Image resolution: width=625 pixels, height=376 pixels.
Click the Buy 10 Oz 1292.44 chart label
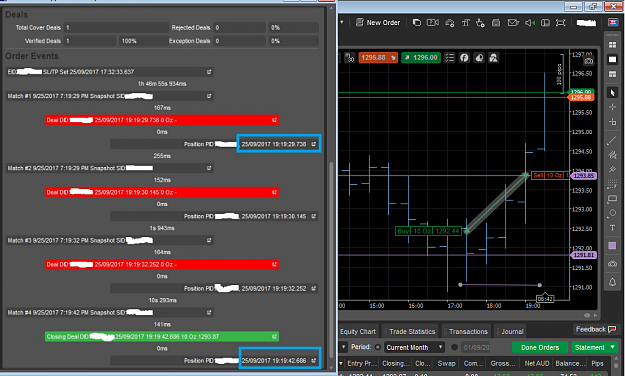pos(428,231)
